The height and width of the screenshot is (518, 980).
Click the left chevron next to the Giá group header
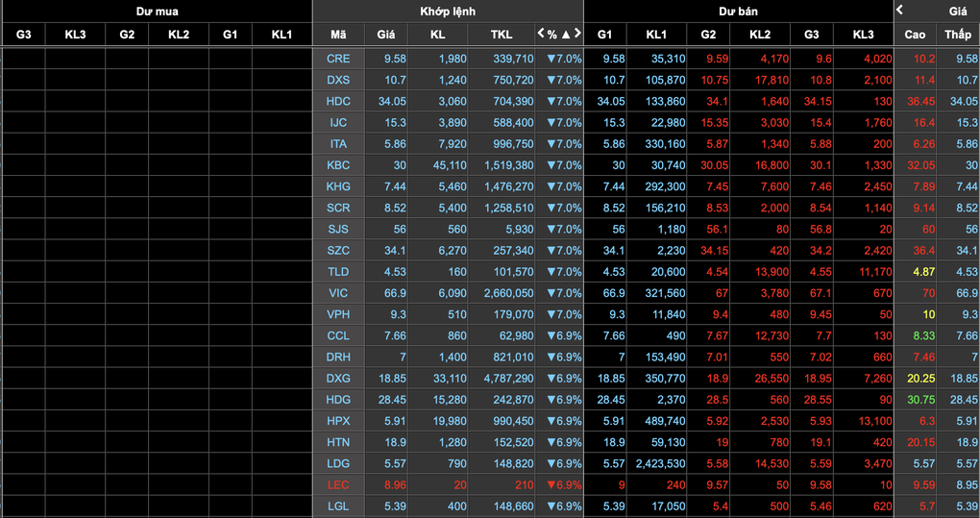(x=899, y=10)
